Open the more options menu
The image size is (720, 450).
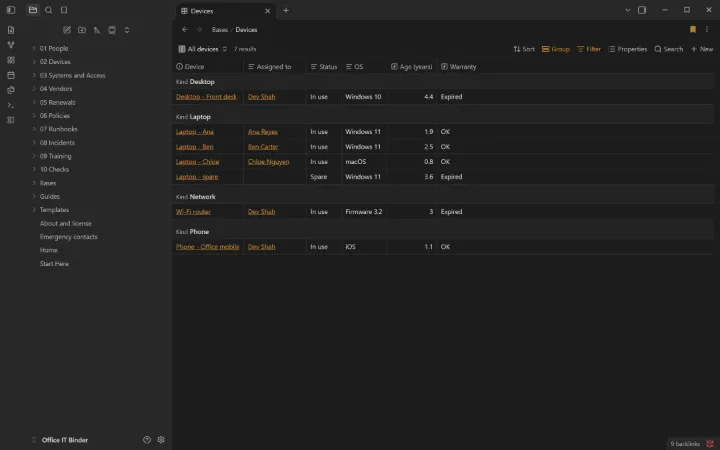(x=707, y=29)
